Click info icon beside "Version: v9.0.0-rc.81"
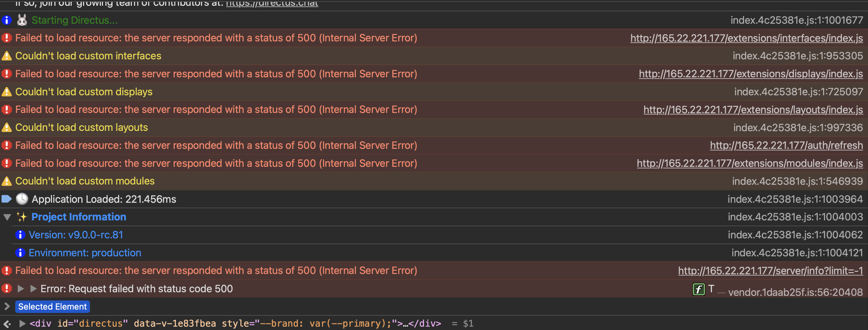 point(21,234)
